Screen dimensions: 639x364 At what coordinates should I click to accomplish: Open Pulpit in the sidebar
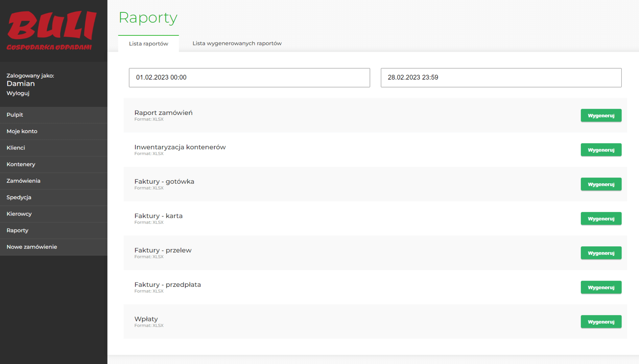tap(15, 115)
